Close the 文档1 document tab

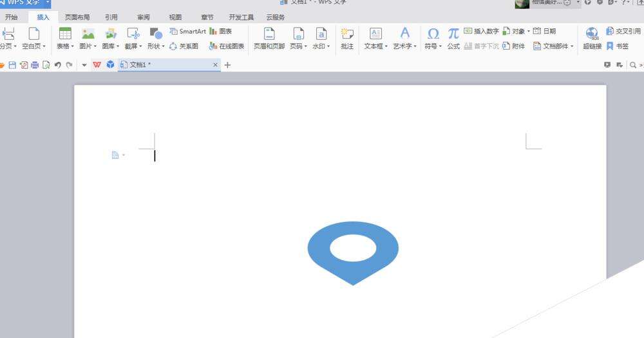(215, 65)
